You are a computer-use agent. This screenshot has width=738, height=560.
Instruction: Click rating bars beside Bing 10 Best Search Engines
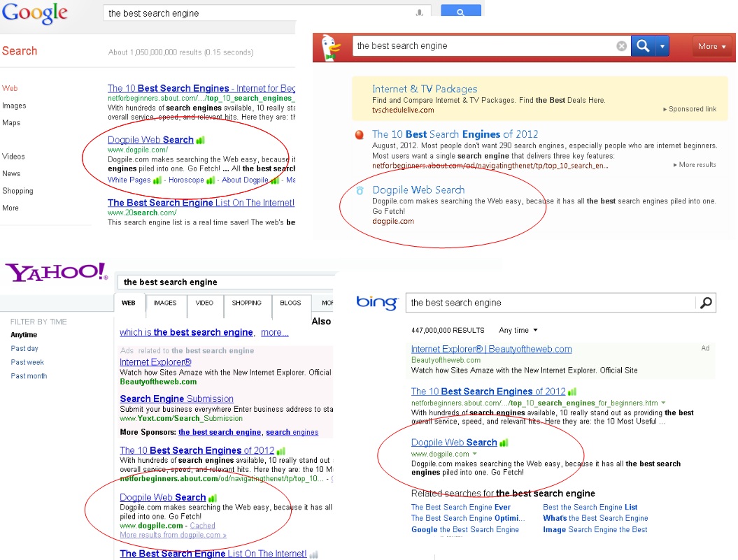pos(572,392)
